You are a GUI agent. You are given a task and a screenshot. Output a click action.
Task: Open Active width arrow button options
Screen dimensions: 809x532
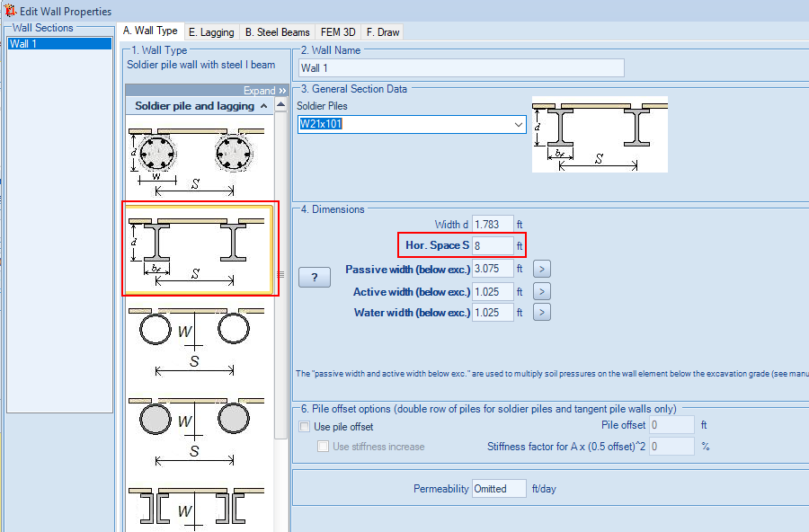click(x=542, y=291)
